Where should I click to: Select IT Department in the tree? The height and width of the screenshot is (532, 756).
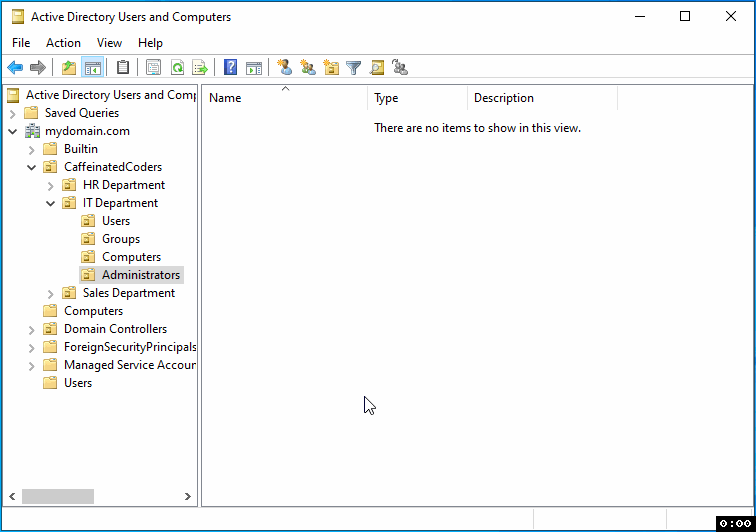pyautogui.click(x=120, y=203)
